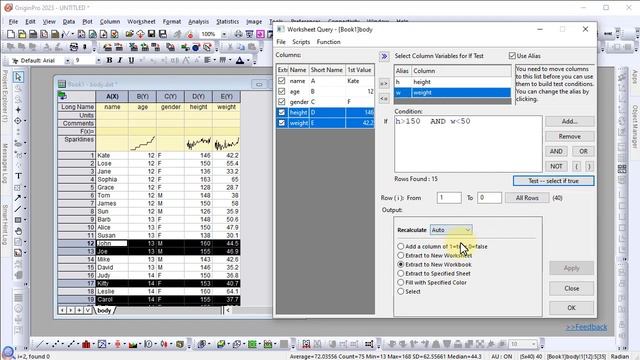Select the Data Reader crosshair tool
The image size is (640, 360).
click(x=18, y=121)
